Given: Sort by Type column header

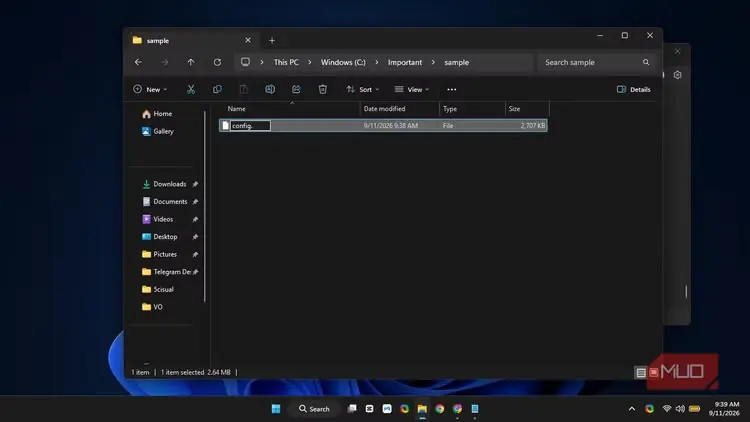Looking at the screenshot, I should [x=450, y=109].
